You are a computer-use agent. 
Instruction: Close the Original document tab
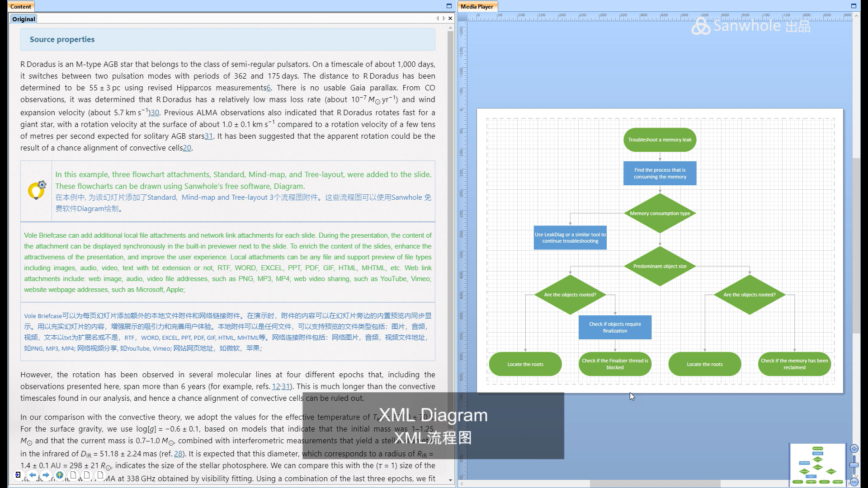tap(450, 19)
